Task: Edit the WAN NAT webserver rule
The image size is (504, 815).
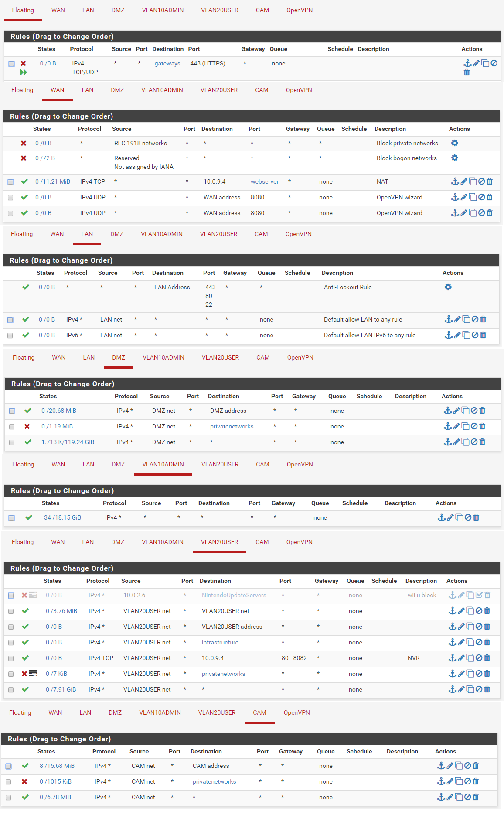Action: pos(464,181)
